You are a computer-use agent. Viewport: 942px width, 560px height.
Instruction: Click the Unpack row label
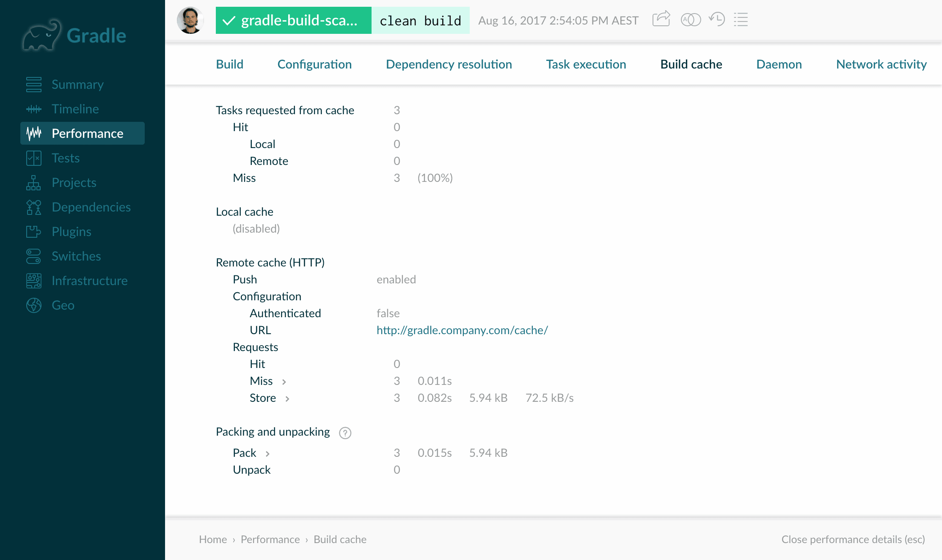(251, 470)
